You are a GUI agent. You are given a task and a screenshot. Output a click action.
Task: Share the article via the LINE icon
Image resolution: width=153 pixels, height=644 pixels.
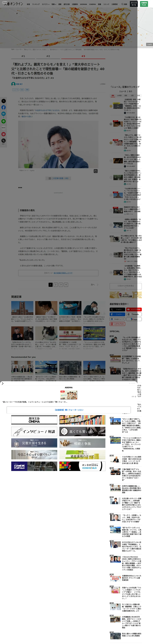coord(4,121)
